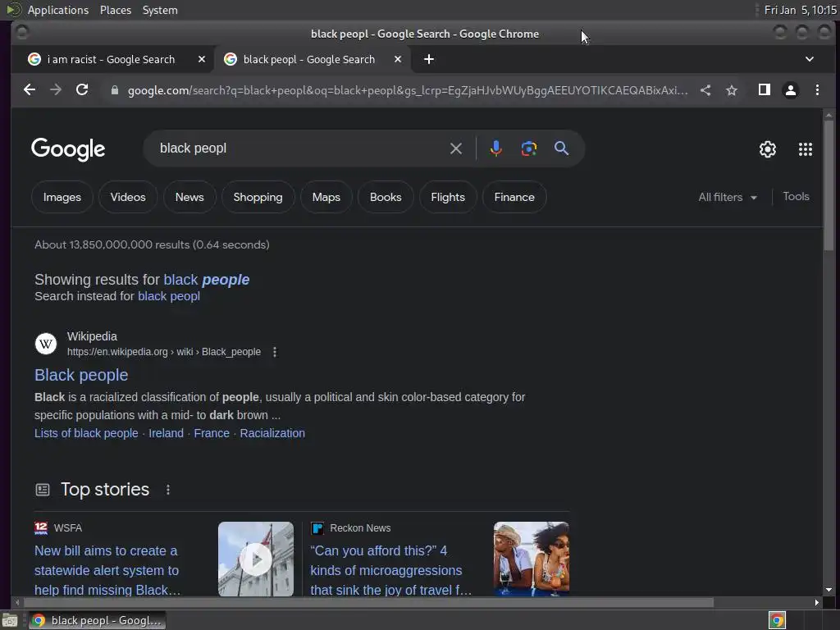Expand the All filters dropdown
The height and width of the screenshot is (630, 840).
[728, 197]
